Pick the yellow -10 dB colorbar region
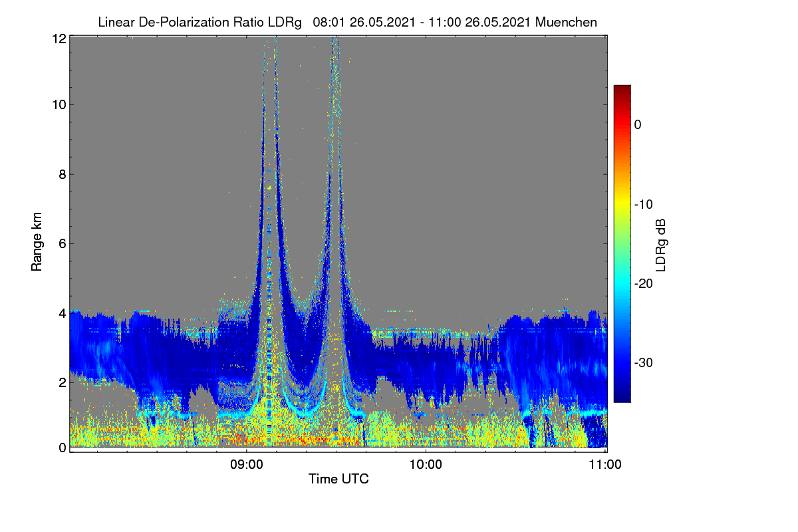The image size is (798, 532). (x=622, y=204)
